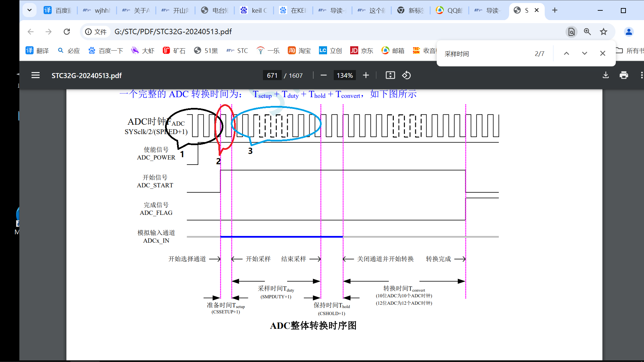This screenshot has height=362, width=644.
Task: Open the 一乐 bookmark
Action: click(268, 51)
